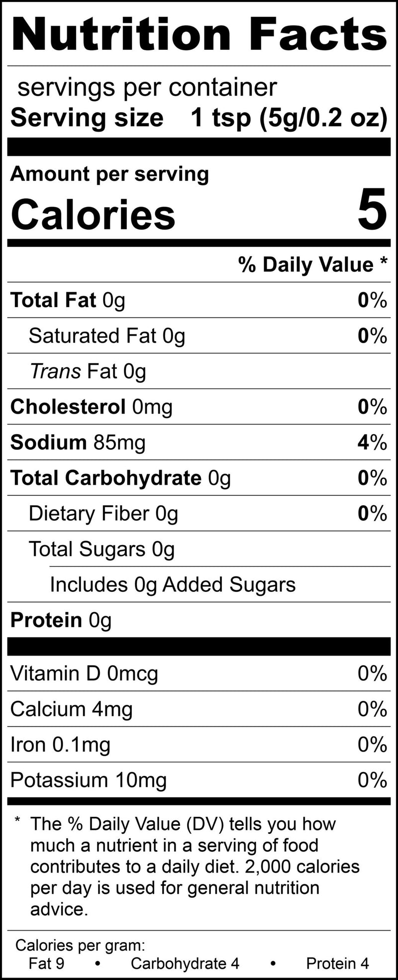Image resolution: width=398 pixels, height=980 pixels.
Task: Click the Calories per gram footnote
Action: point(80,945)
